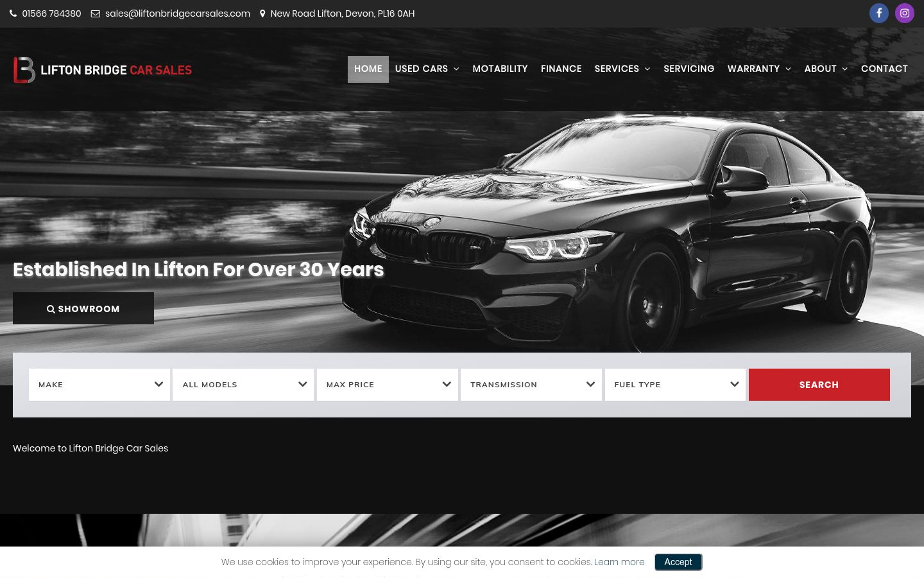Open the address New Road Lifton, Devon
This screenshot has height=578, width=924.
[x=343, y=13]
